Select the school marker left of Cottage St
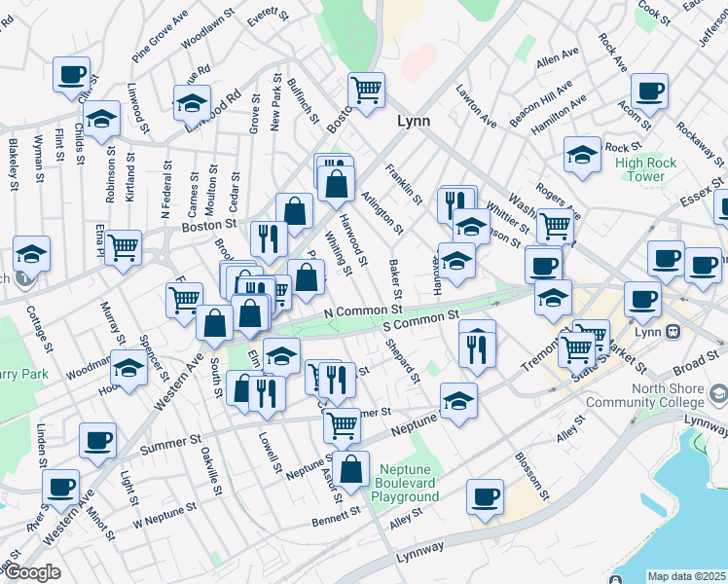Screen dimensions: 728x584 pyautogui.click(x=31, y=255)
